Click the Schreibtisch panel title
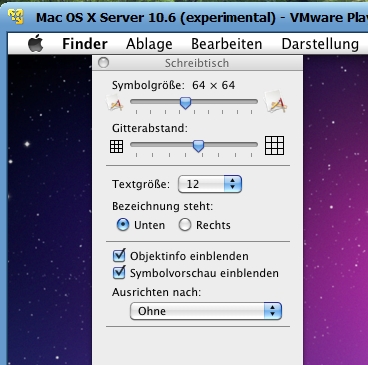The width and height of the screenshot is (368, 365). pos(197,63)
